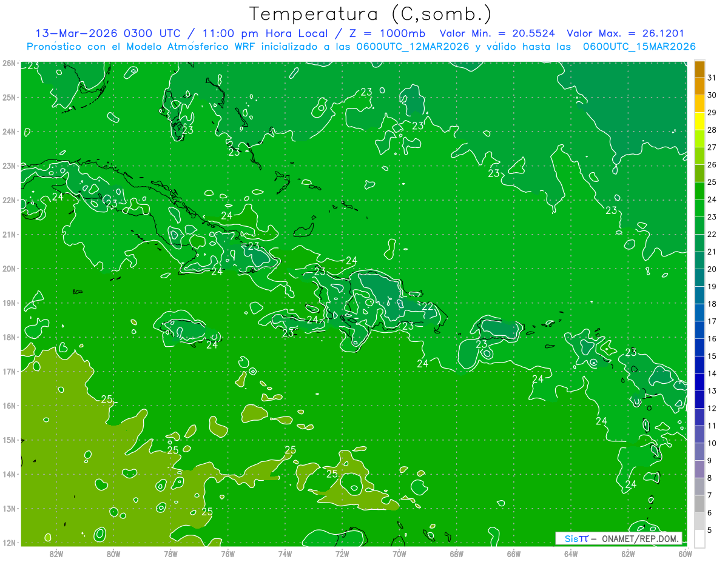Click the 24N latitude axis label
Viewport: 728px width, 562px height.
click(x=8, y=132)
